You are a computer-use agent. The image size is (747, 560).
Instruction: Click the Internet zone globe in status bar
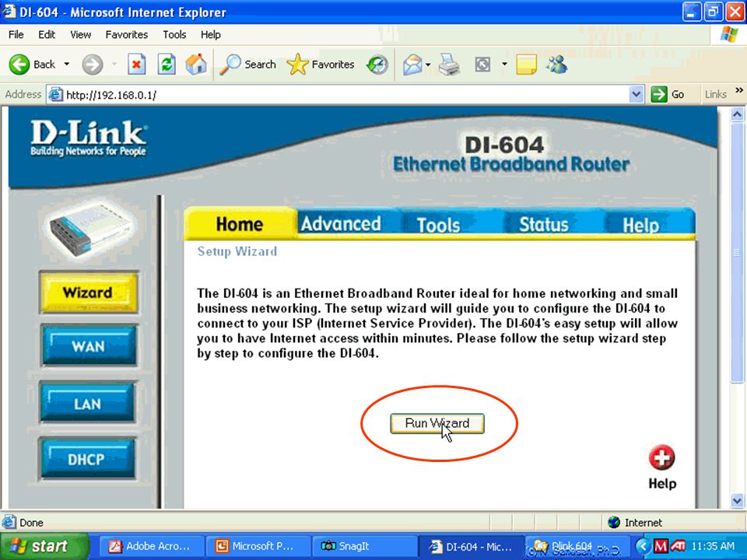[614, 523]
